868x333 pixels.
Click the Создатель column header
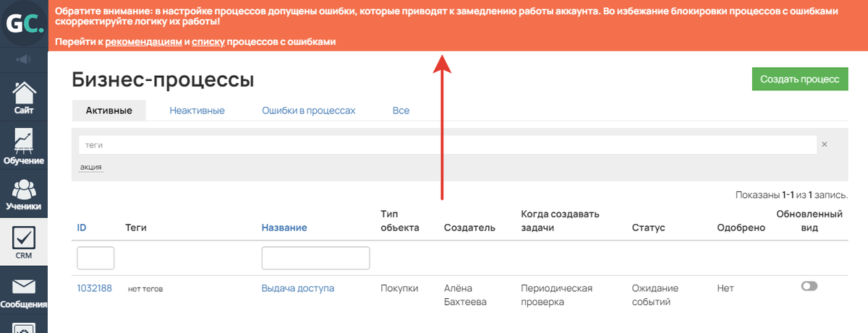point(469,228)
